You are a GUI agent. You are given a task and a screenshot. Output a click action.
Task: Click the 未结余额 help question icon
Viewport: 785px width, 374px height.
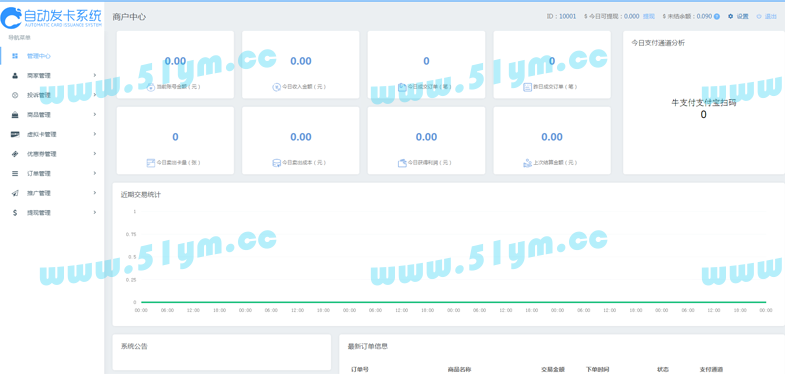click(717, 17)
